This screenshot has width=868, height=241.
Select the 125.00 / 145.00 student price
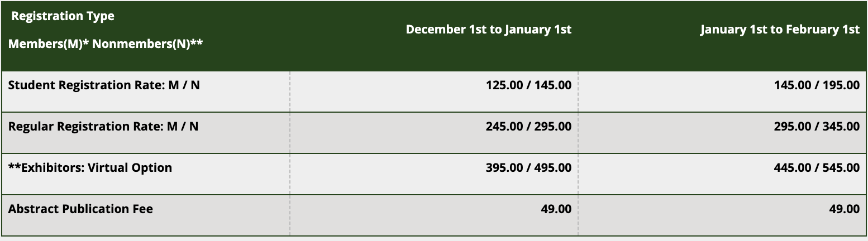pyautogui.click(x=528, y=85)
